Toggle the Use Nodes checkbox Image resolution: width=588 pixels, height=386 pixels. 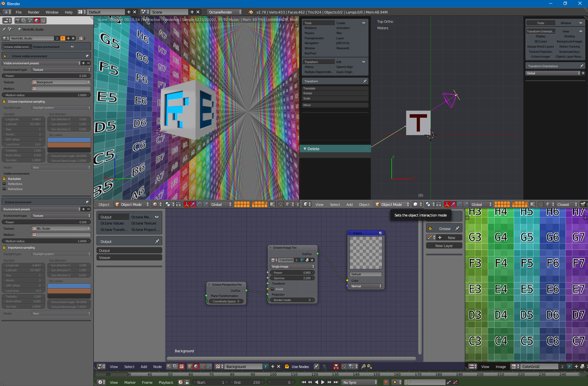click(x=287, y=366)
